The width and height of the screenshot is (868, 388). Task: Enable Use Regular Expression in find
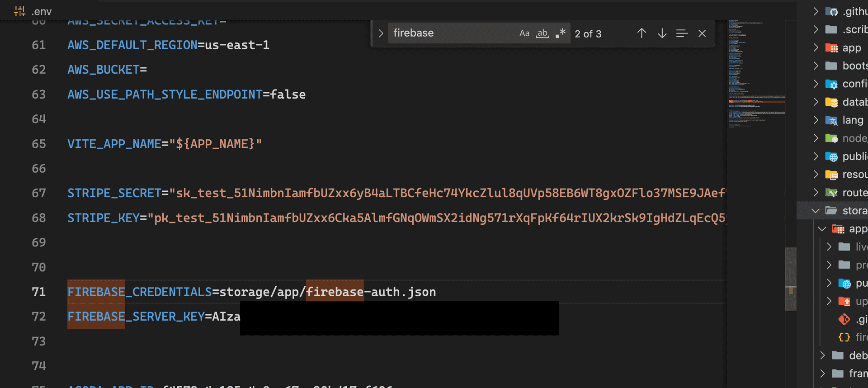tap(561, 33)
